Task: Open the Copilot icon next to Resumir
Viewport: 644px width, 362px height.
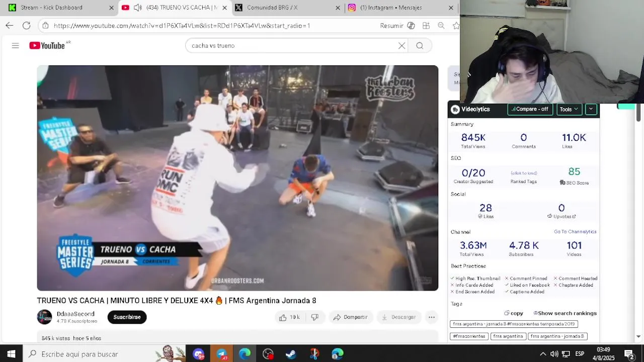Action: click(411, 26)
